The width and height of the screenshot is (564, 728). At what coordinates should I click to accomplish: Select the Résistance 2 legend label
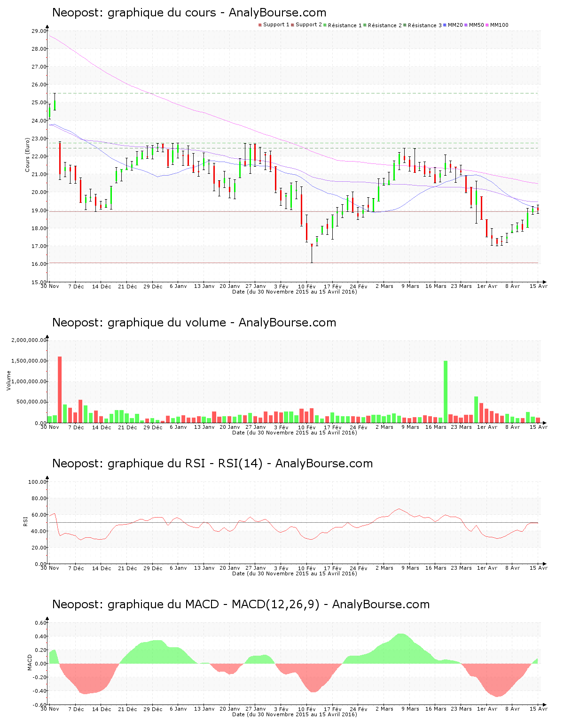click(385, 25)
